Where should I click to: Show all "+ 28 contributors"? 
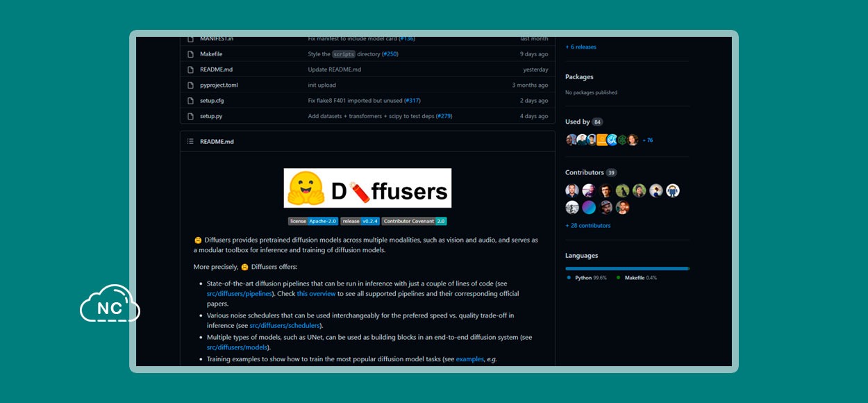point(588,226)
